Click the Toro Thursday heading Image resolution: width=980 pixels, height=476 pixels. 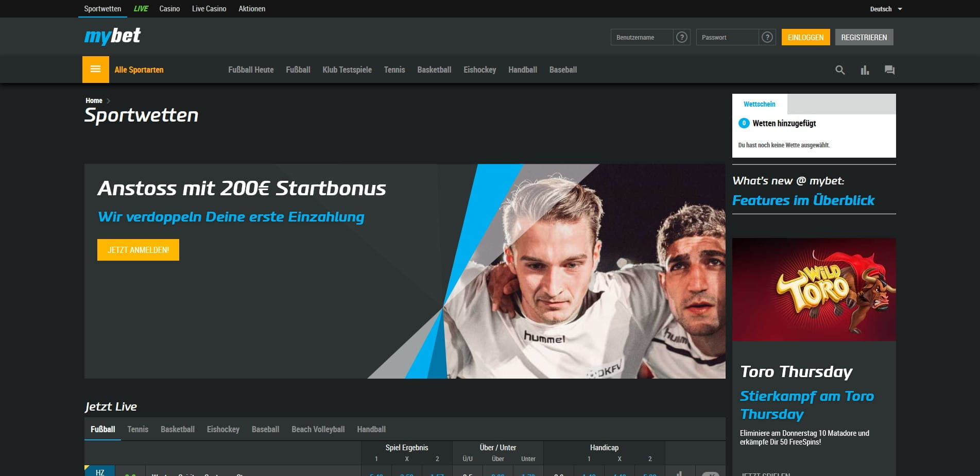(796, 371)
